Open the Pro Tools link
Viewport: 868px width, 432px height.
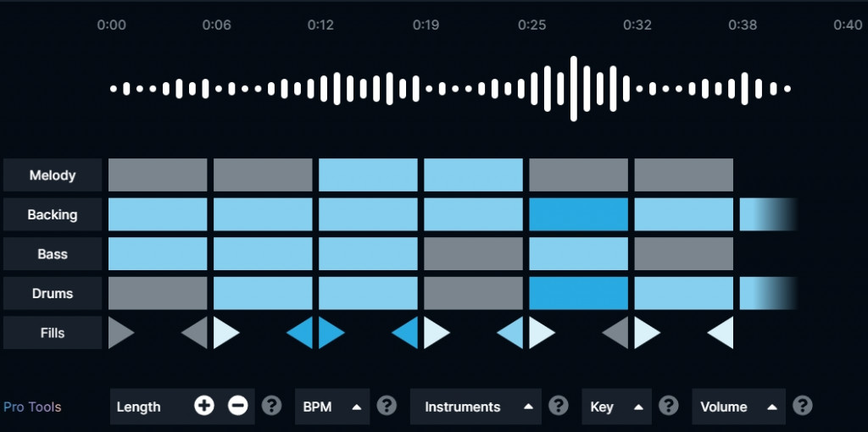[x=32, y=407]
